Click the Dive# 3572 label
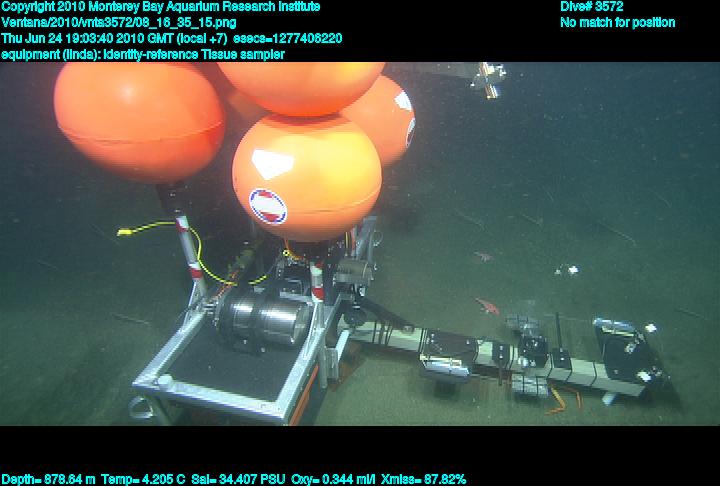The height and width of the screenshot is (486, 720). 592,7
